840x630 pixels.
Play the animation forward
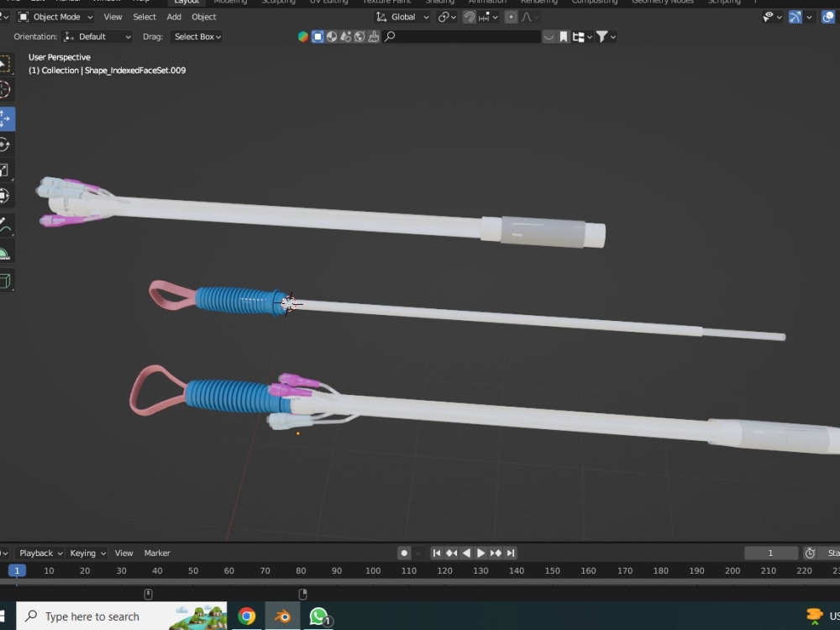pyautogui.click(x=480, y=553)
